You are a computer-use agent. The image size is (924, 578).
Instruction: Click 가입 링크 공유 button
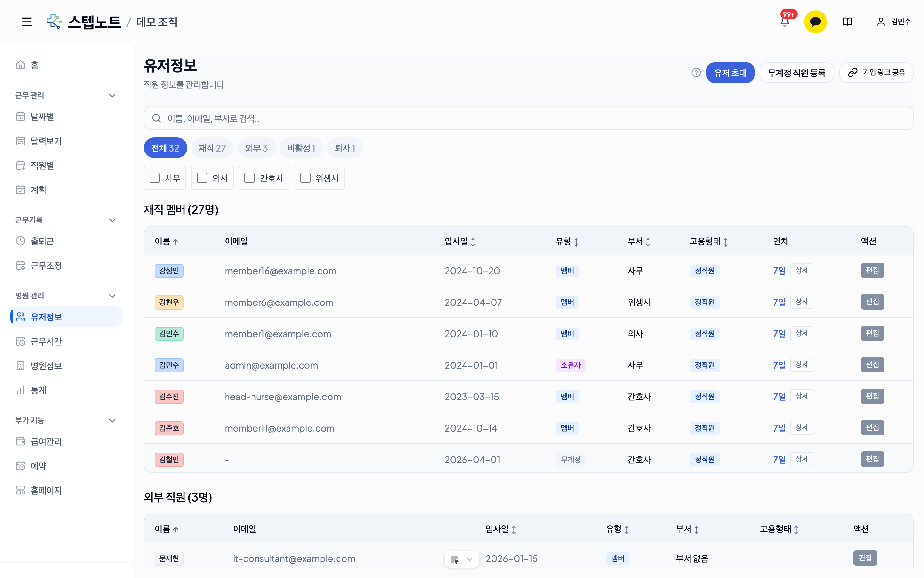click(x=876, y=73)
